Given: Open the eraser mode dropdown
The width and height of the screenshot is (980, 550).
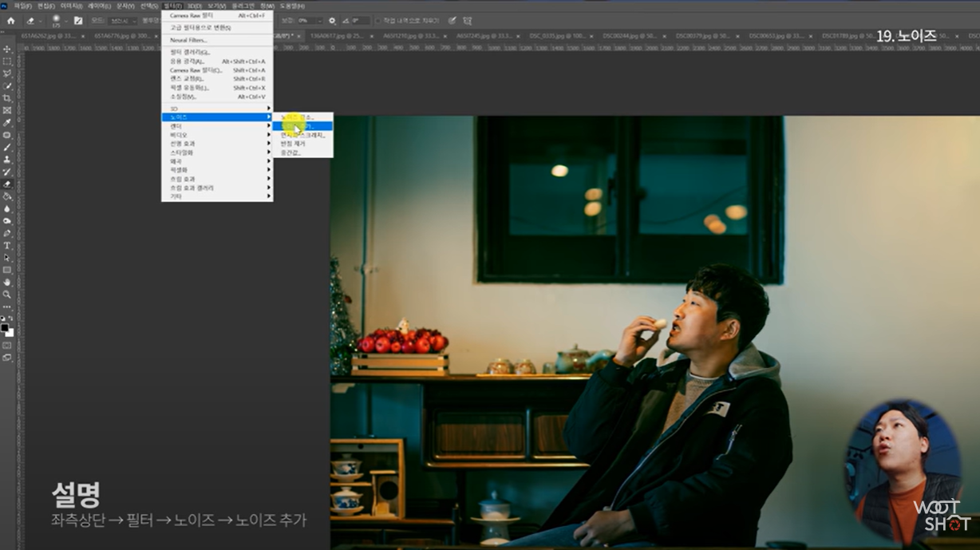Looking at the screenshot, I should coord(121,20).
